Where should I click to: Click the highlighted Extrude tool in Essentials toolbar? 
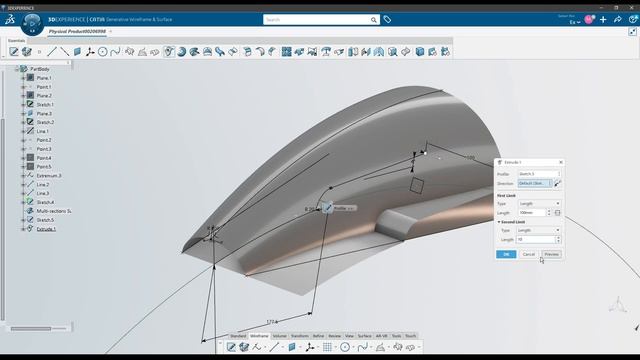[x=169, y=52]
